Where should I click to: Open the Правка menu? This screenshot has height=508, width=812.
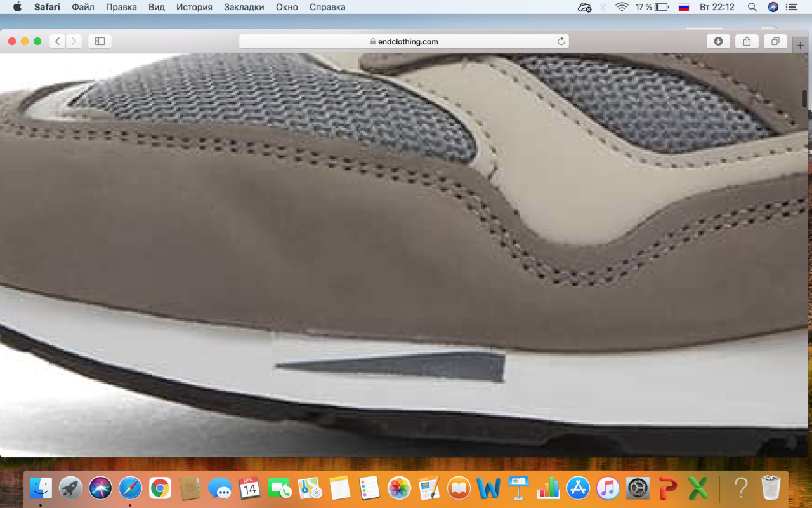click(x=121, y=7)
